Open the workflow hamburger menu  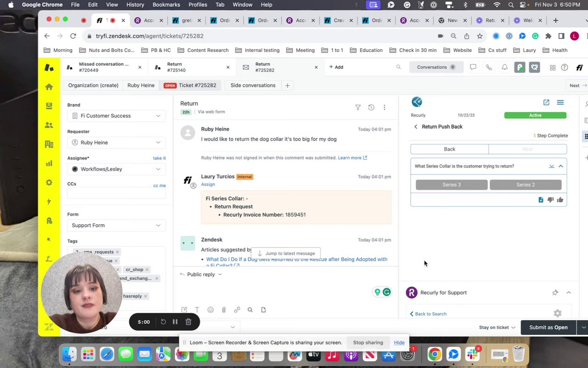(560, 103)
